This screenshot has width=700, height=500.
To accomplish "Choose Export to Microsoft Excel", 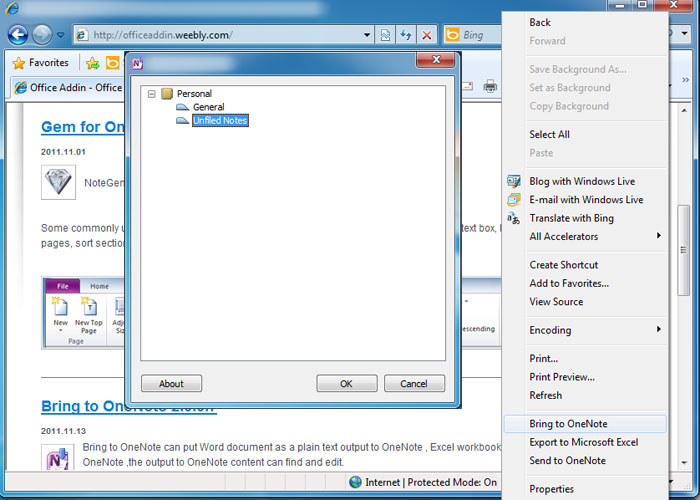I will tap(585, 442).
